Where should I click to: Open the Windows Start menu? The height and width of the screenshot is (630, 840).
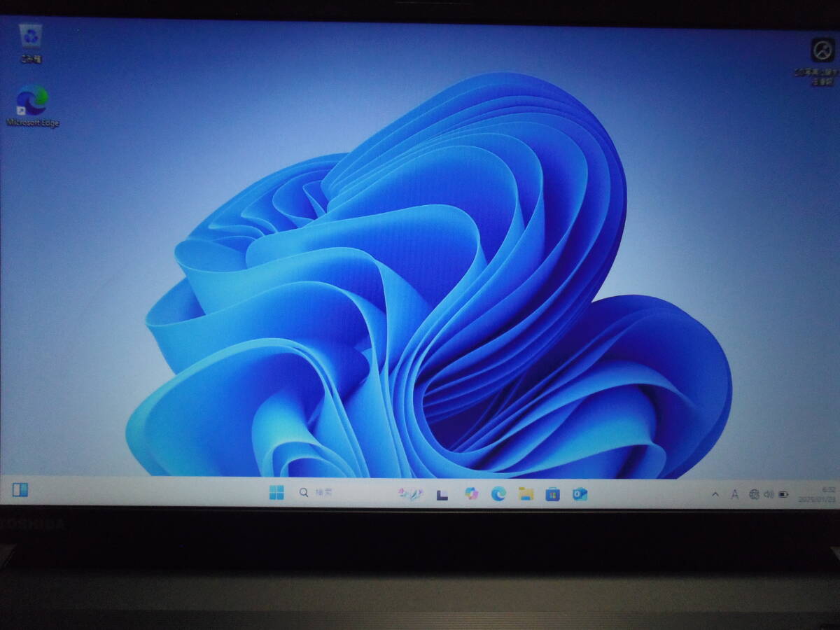coord(276,493)
